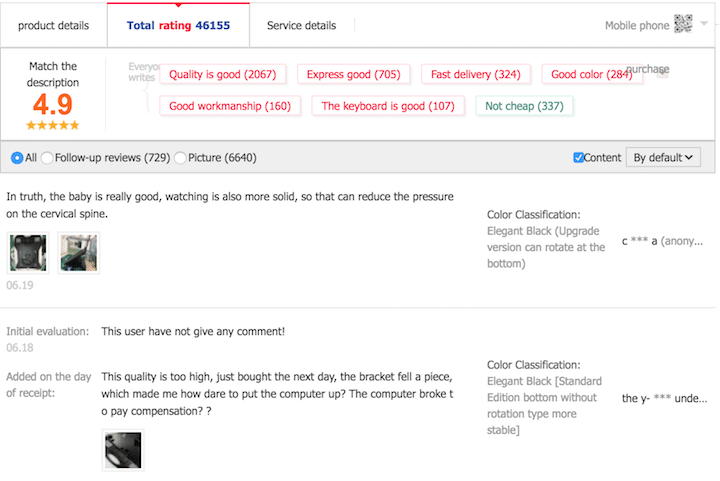Switch to the Service details tab
Image resolution: width=720 pixels, height=481 pixels.
click(x=301, y=25)
